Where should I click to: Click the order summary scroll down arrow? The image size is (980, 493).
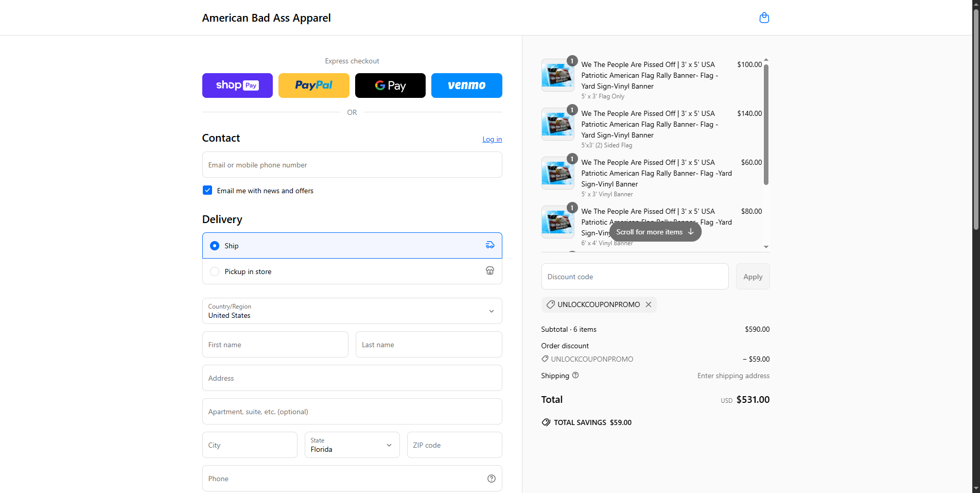point(766,247)
